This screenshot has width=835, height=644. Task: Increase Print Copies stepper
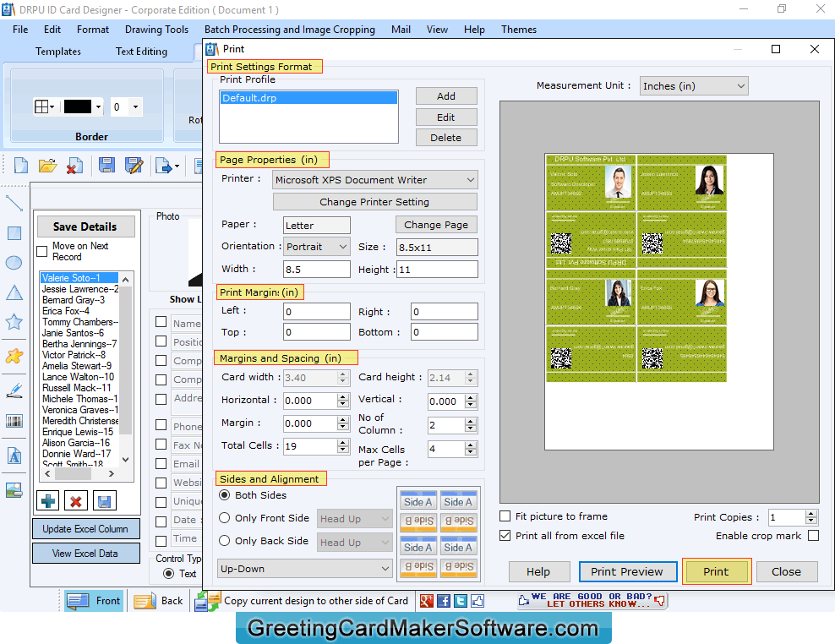coord(811,514)
